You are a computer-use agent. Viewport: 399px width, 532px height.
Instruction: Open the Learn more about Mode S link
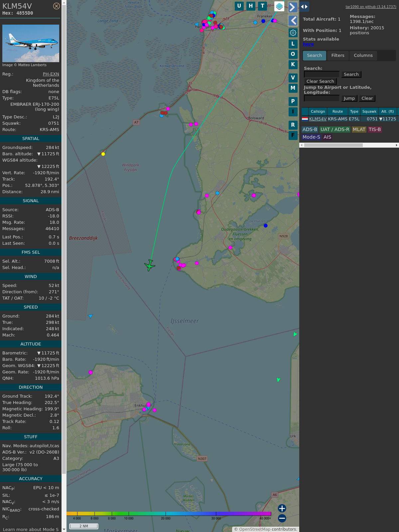[x=31, y=529]
